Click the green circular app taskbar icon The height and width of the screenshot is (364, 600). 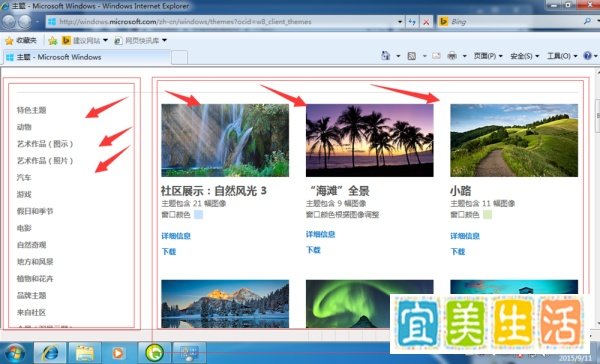tap(155, 353)
